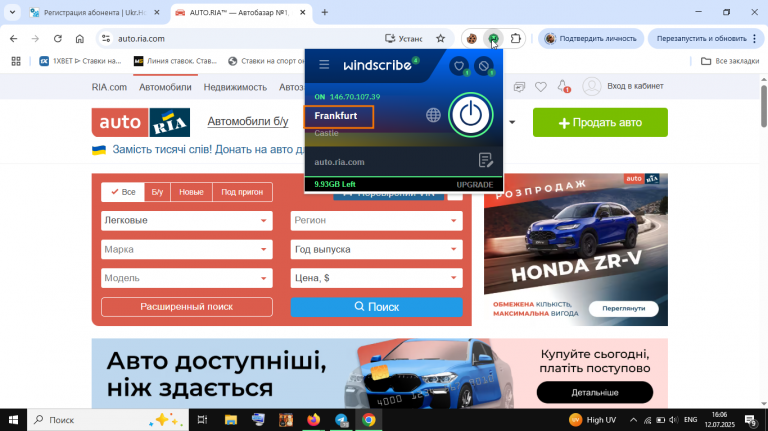
Task: Expand the tab search dropdown
Action: point(12,12)
